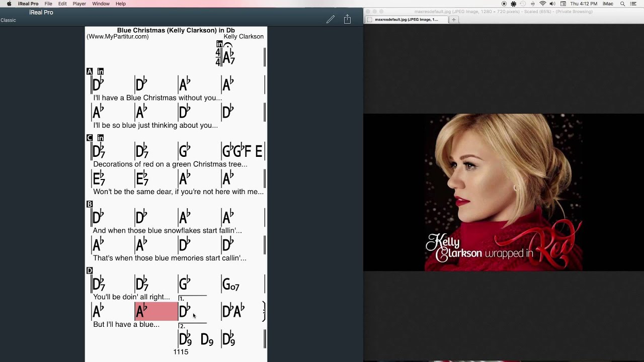Click lyric 'But I'll have a blue...'

[126, 324]
